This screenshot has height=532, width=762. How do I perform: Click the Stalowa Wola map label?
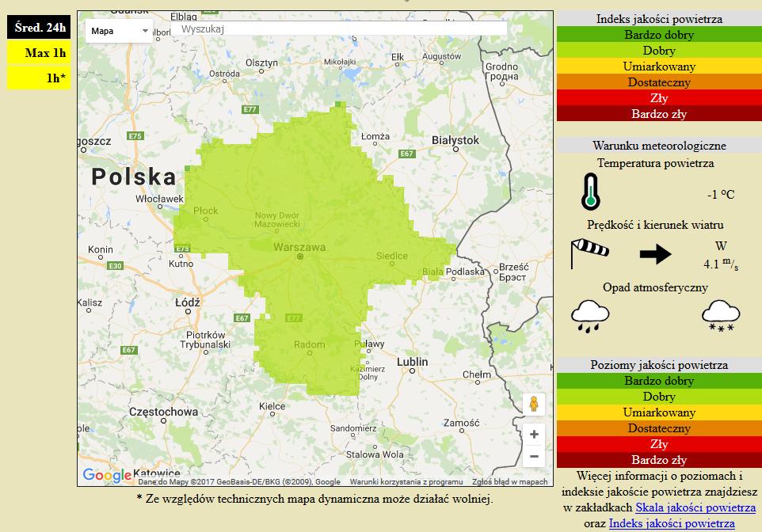374,454
